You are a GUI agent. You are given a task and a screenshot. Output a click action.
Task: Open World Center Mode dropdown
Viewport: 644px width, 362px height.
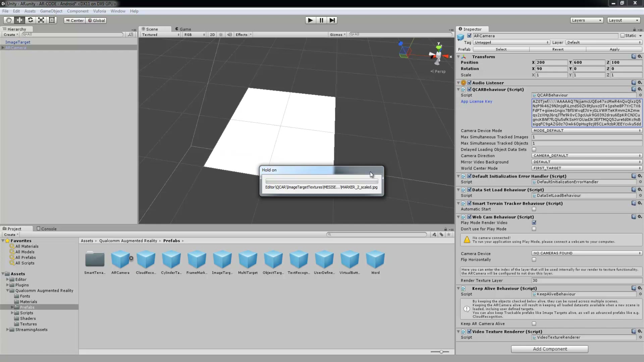tap(587, 168)
